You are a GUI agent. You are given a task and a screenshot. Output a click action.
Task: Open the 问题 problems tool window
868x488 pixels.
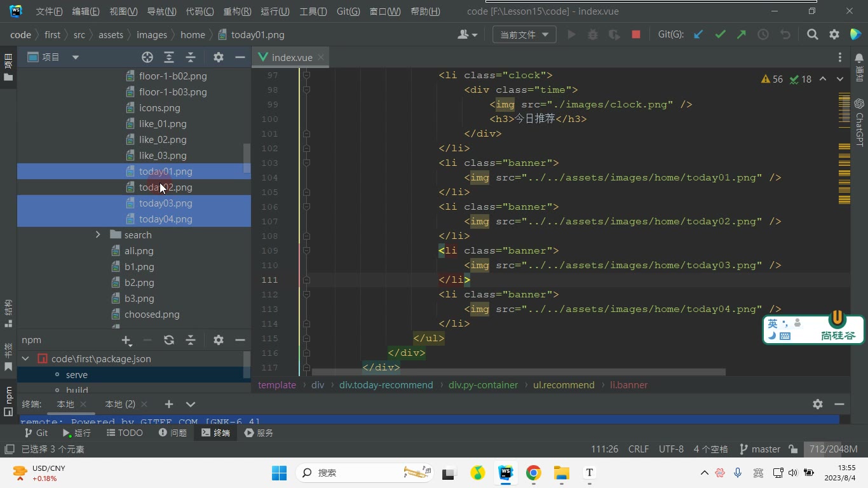pos(172,433)
